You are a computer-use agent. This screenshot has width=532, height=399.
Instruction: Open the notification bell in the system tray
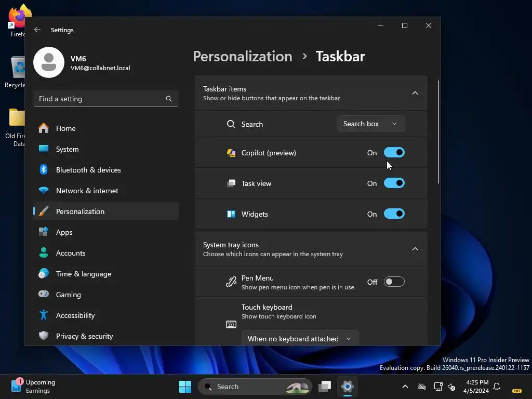497,387
